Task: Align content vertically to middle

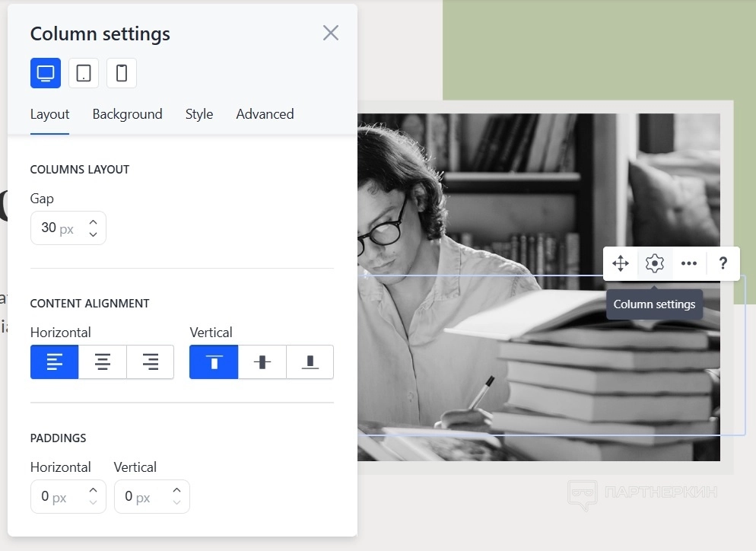Action: 262,361
